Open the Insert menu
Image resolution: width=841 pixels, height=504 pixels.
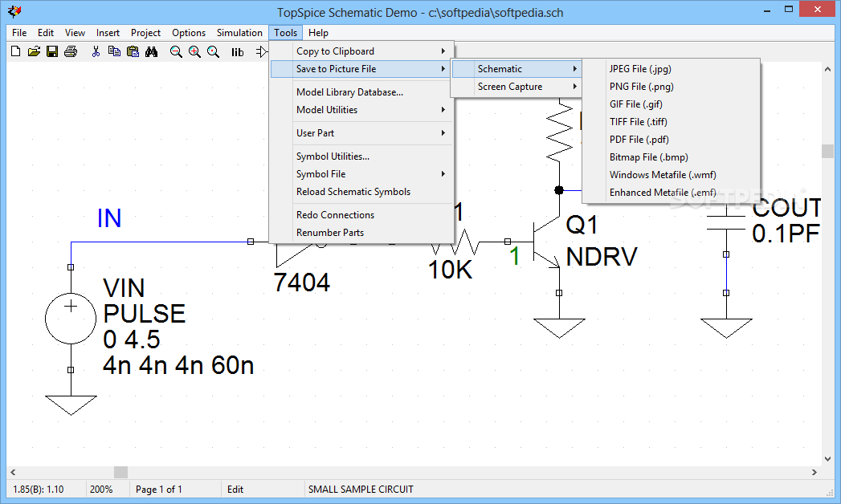coord(108,33)
